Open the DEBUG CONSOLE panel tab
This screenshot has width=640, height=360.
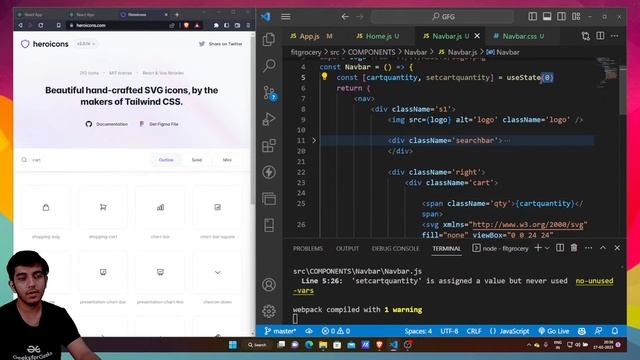coord(395,248)
